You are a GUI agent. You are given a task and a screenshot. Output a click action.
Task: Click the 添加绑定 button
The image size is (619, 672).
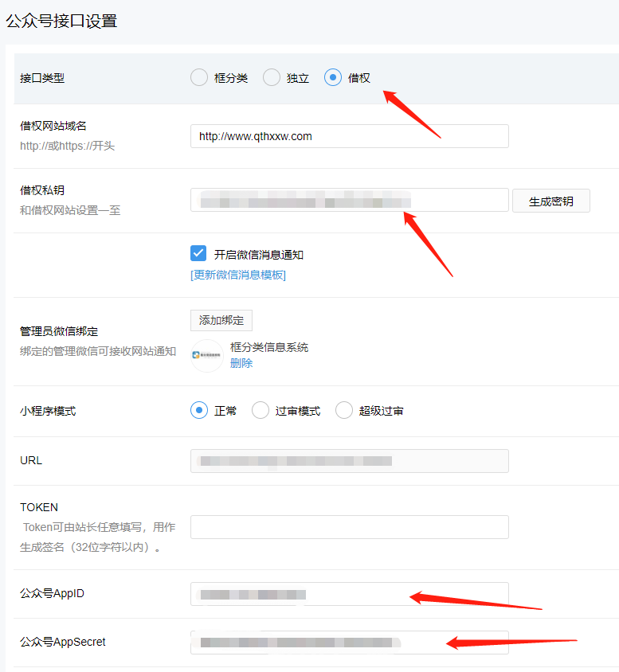pos(221,320)
